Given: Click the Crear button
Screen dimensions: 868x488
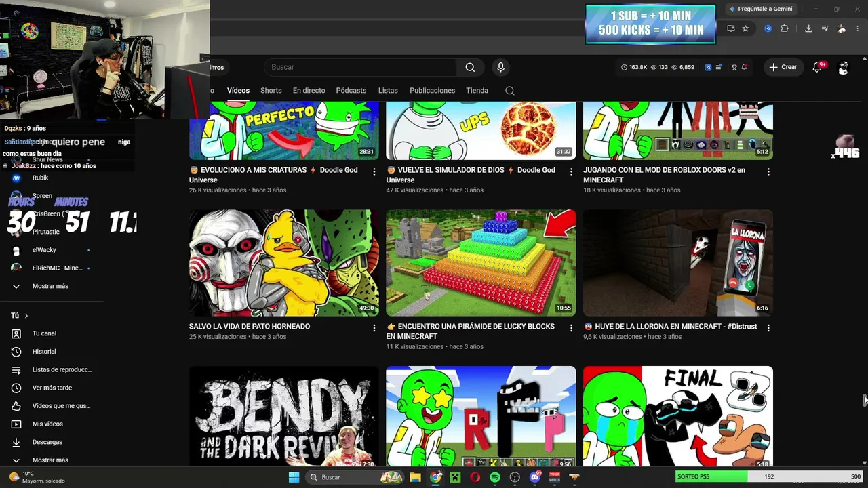Looking at the screenshot, I should 783,67.
